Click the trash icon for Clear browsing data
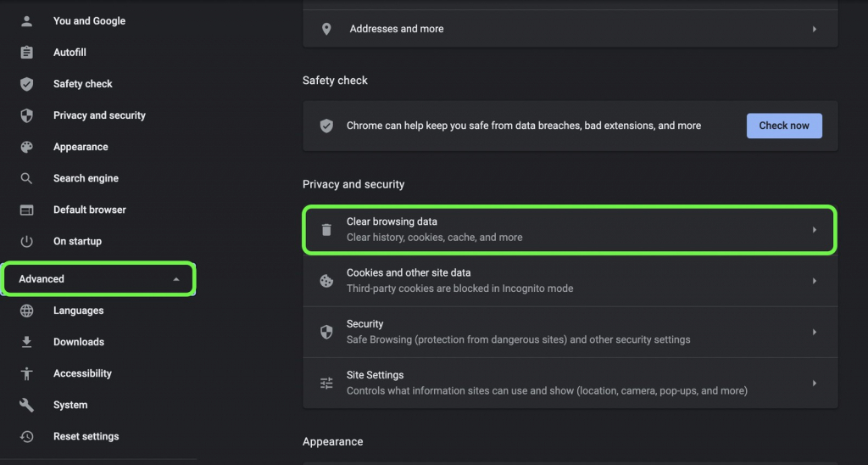The image size is (868, 465). point(326,229)
